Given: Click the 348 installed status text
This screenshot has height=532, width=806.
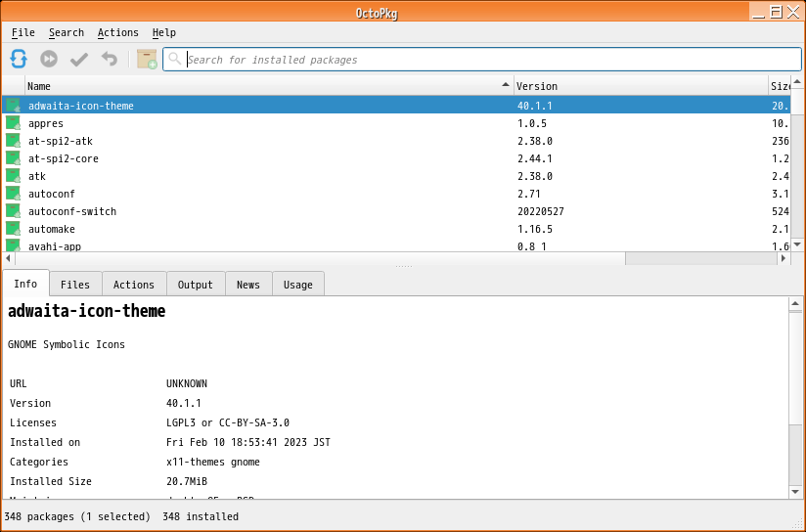Looking at the screenshot, I should coord(201,516).
